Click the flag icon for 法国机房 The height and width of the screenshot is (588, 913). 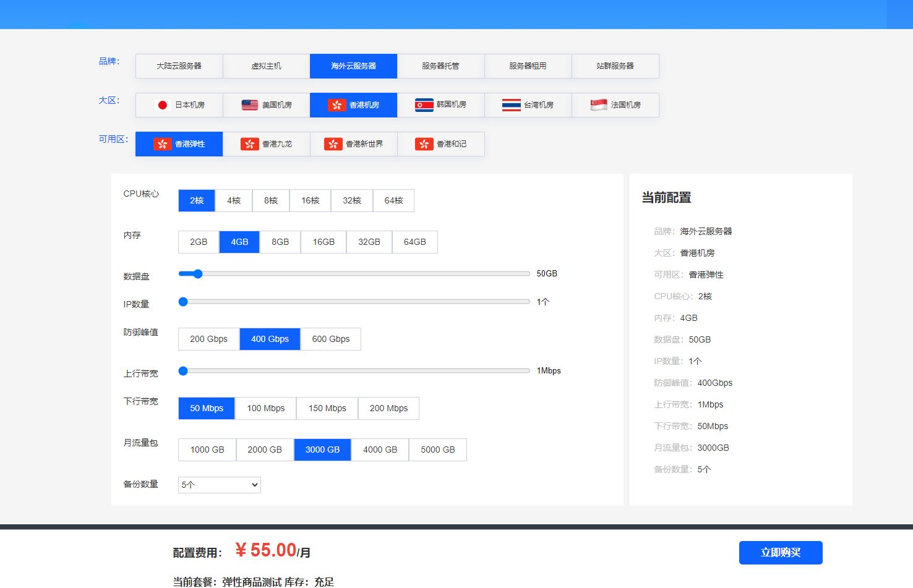[599, 105]
